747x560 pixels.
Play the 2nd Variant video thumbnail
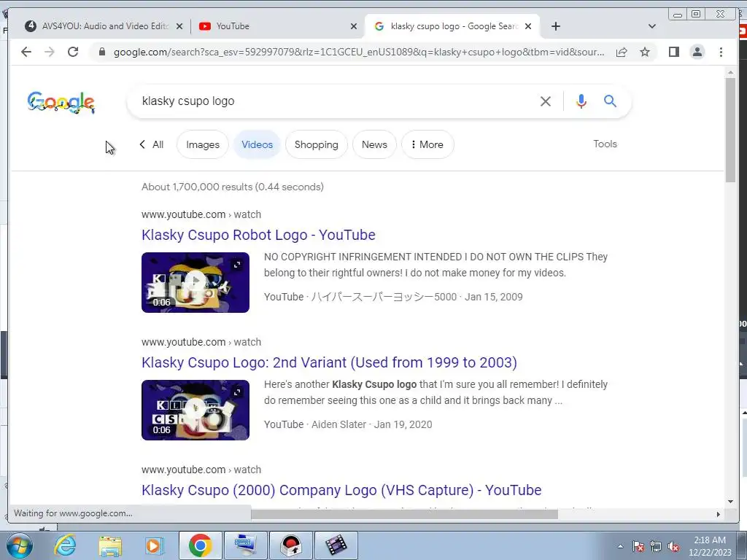point(196,410)
